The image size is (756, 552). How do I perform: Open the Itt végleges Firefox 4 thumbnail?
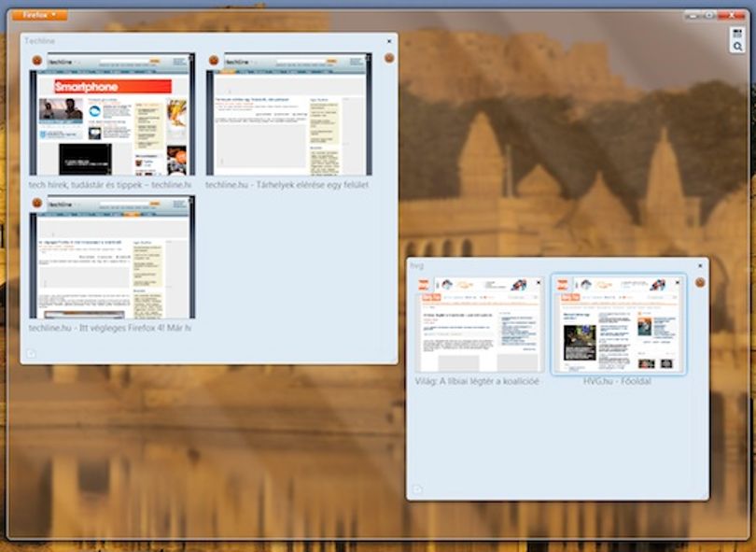pyautogui.click(x=112, y=257)
